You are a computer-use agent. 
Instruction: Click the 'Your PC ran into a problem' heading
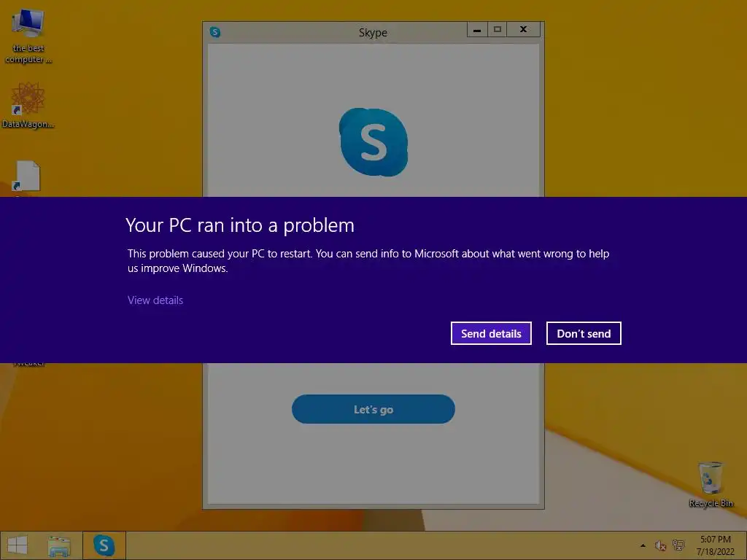[x=240, y=225]
